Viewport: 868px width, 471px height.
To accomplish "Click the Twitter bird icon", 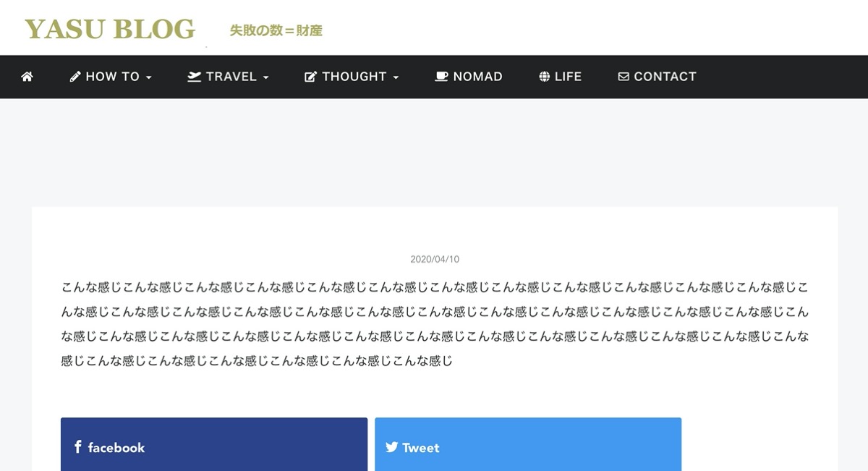I will click(x=391, y=447).
